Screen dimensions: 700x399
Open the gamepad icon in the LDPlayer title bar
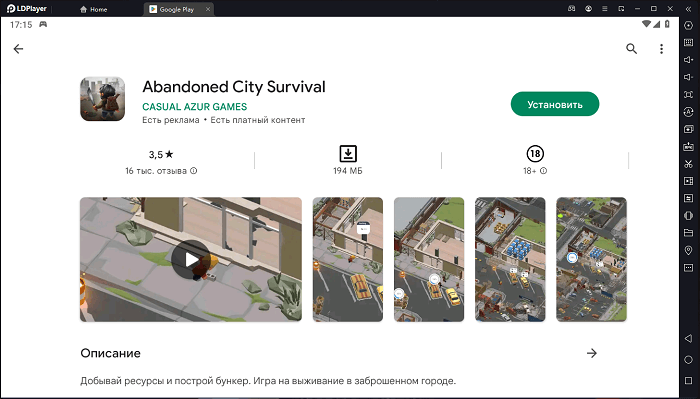click(x=571, y=8)
